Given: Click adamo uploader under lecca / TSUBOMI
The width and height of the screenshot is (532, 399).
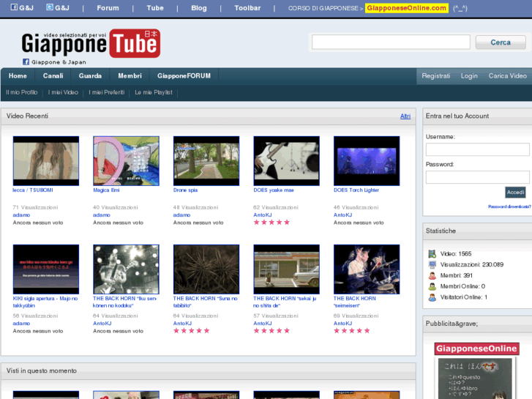Looking at the screenshot, I should tap(21, 215).
